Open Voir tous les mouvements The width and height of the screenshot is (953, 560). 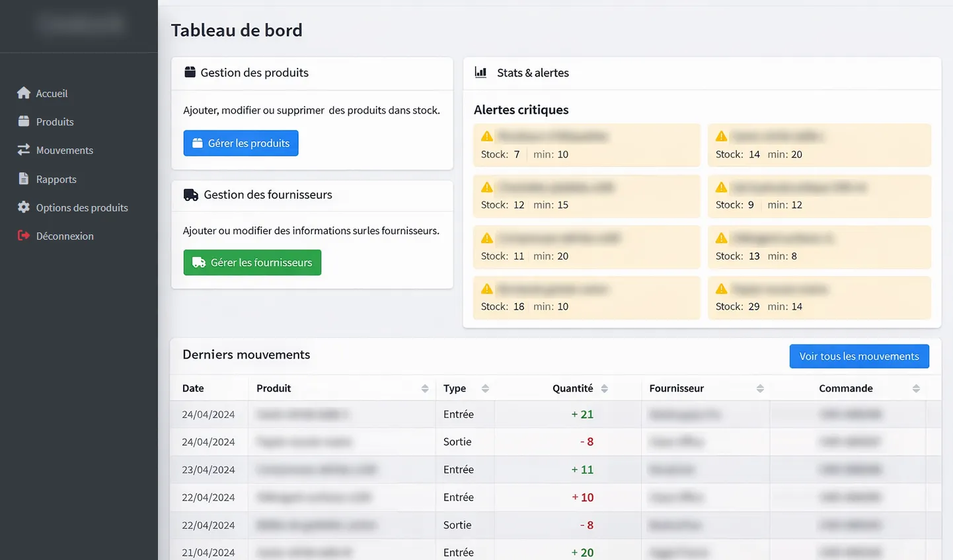(x=858, y=356)
